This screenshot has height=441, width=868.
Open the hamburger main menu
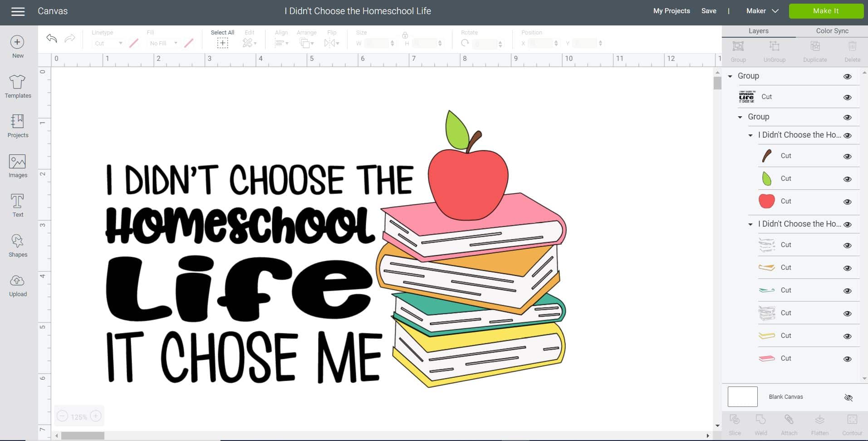tap(18, 11)
